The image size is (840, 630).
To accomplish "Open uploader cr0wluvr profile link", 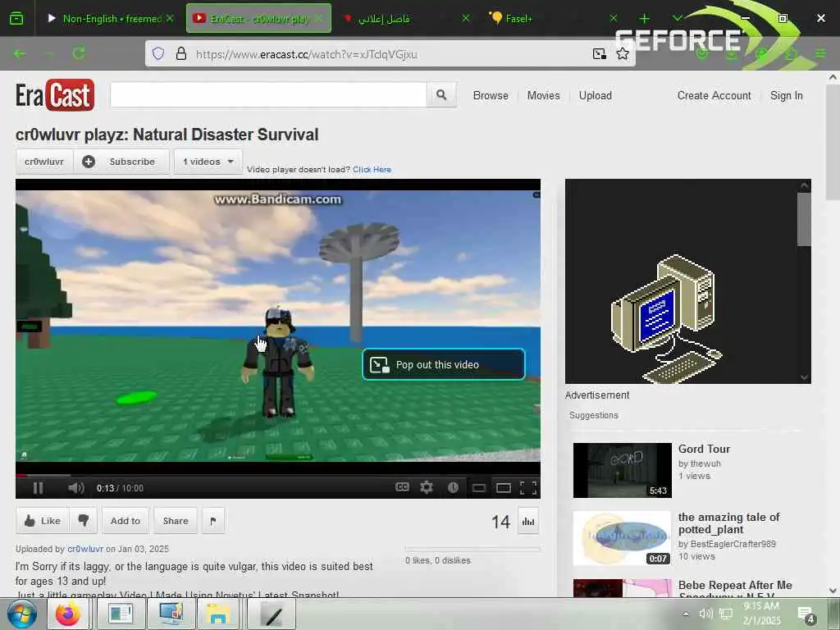I will pos(85,549).
